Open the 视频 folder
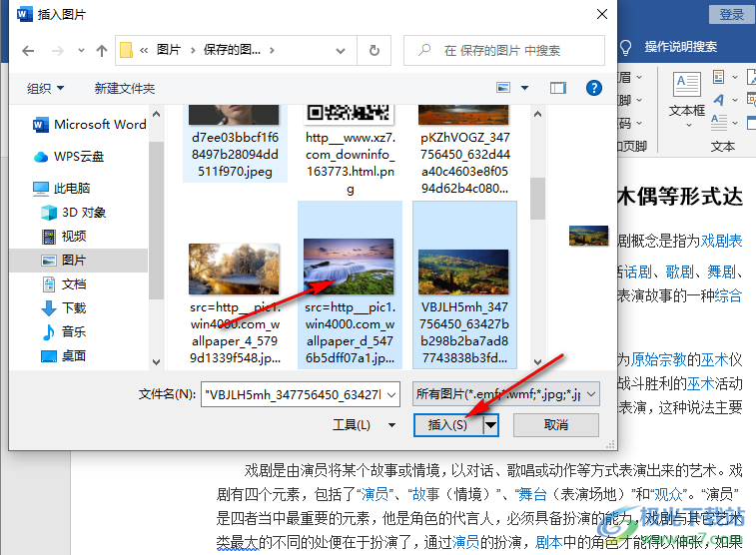 [64, 236]
